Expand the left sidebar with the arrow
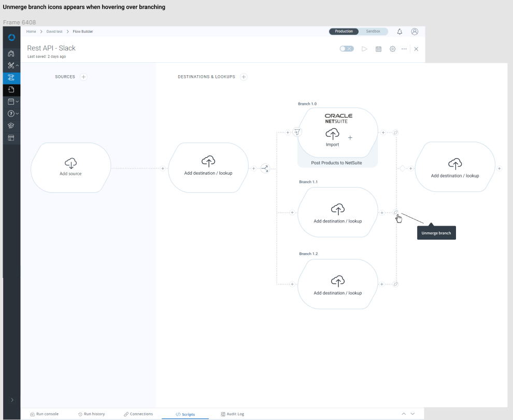Screen dimensions: 513x420 coord(12,400)
